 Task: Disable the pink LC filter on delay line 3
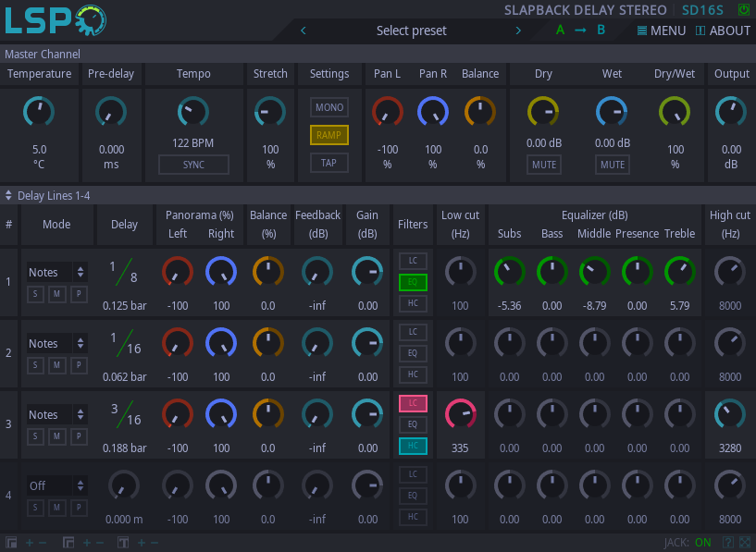[413, 403]
